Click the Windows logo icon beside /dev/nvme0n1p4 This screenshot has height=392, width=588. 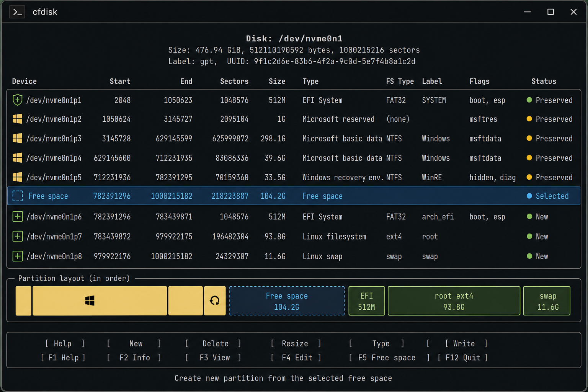tap(17, 158)
